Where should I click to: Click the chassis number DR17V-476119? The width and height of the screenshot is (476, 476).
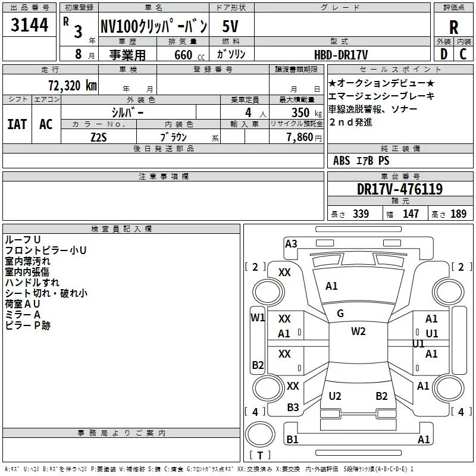(400, 189)
